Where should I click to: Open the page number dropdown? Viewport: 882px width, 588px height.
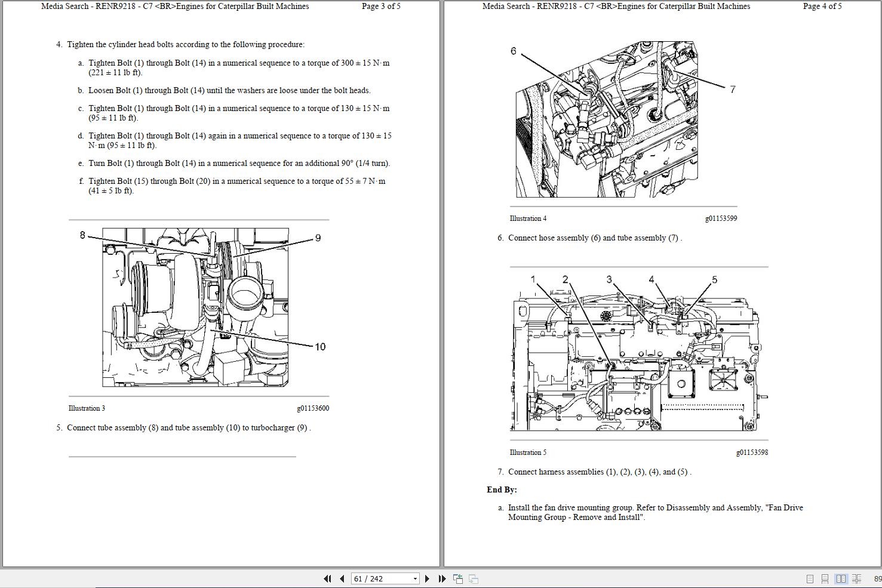tap(415, 578)
